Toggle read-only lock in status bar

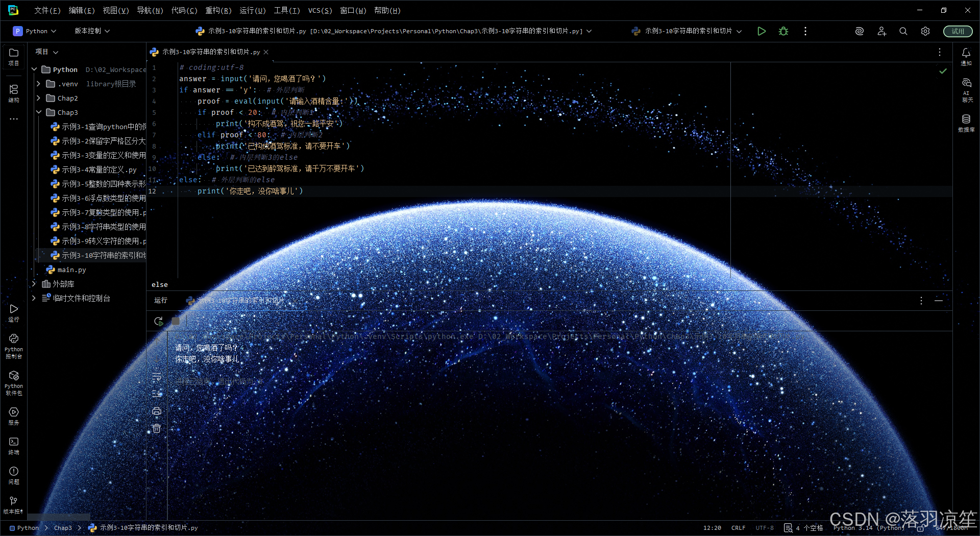(920, 528)
